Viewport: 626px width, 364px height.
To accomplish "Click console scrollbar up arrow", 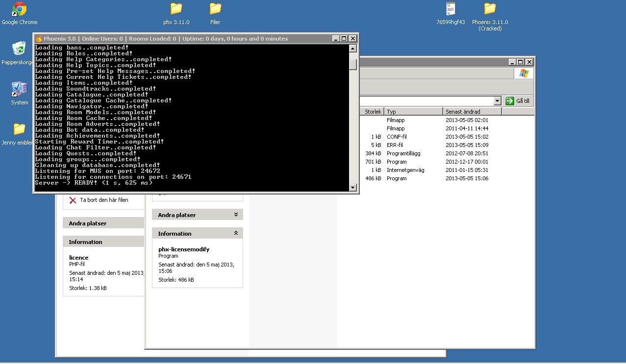I will (x=352, y=49).
